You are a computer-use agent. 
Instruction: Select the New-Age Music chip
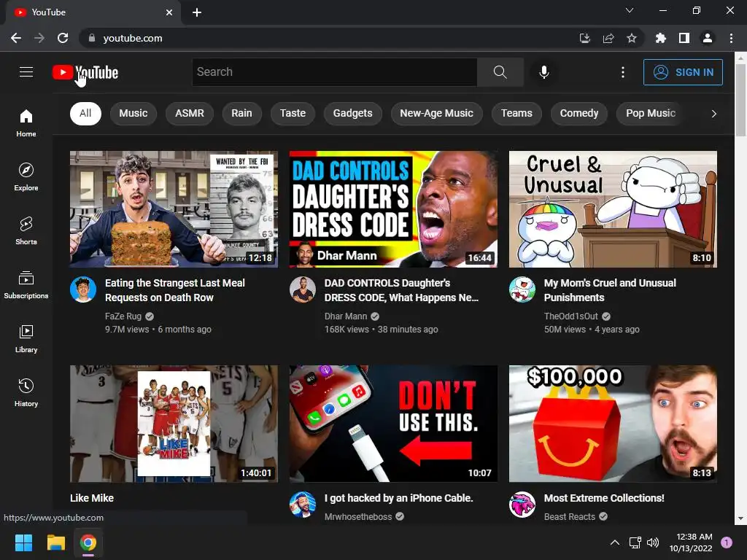436,113
